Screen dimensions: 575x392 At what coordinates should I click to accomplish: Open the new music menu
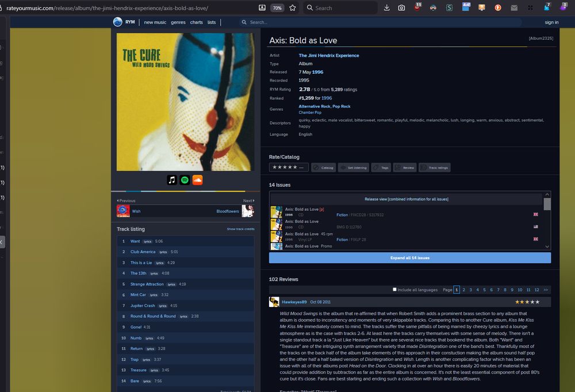click(155, 22)
